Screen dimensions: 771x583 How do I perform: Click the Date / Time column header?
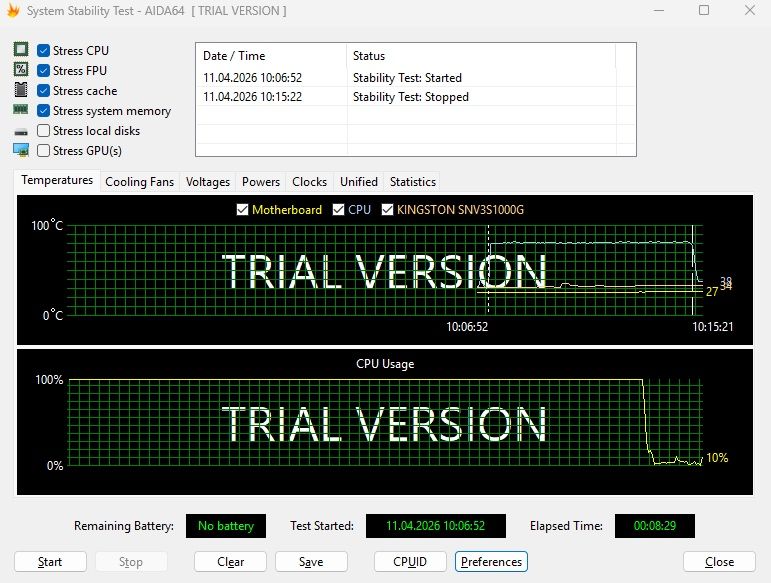point(271,56)
